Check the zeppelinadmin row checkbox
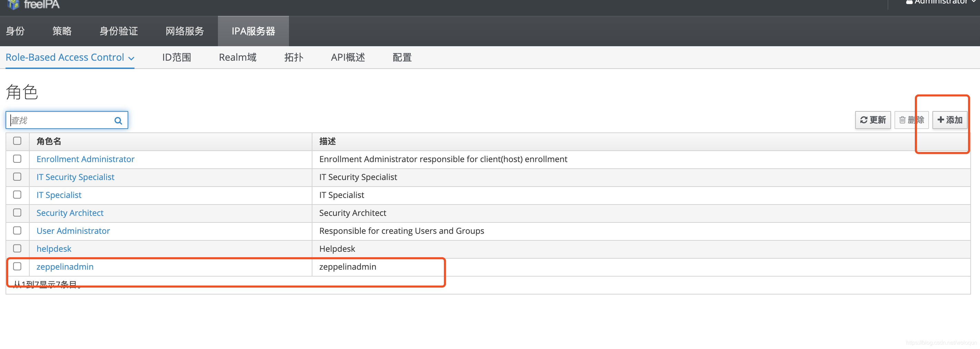This screenshot has height=349, width=980. tap(17, 266)
